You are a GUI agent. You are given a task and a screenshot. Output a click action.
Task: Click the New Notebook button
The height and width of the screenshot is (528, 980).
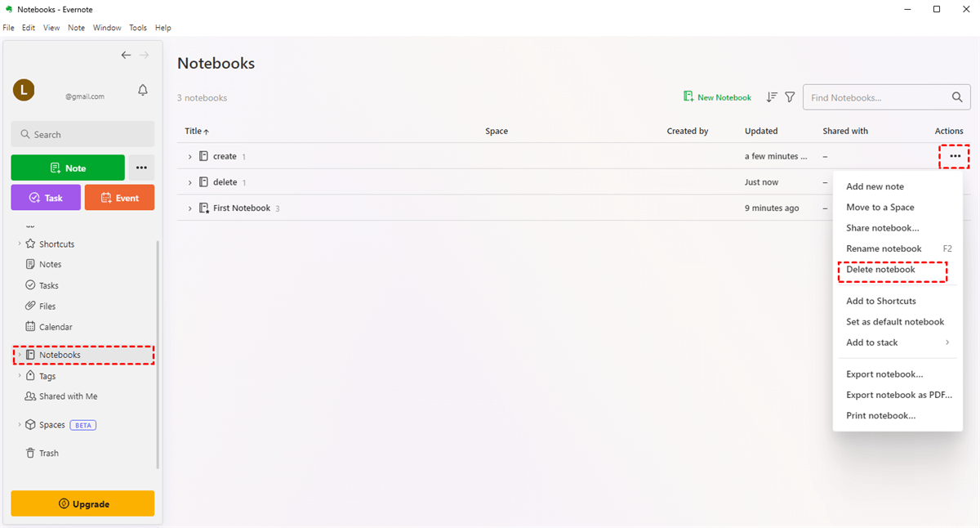(717, 97)
